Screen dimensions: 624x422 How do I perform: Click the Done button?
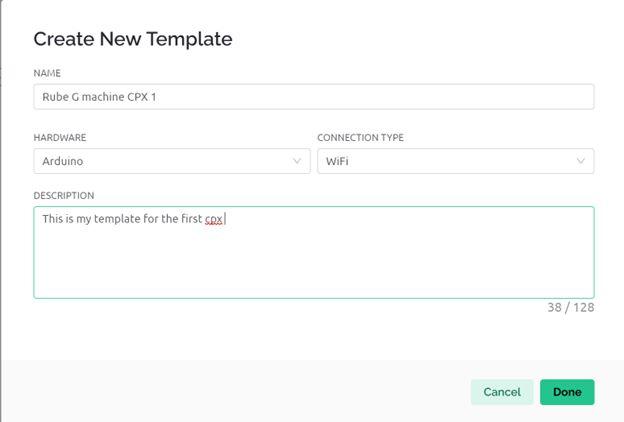[567, 392]
